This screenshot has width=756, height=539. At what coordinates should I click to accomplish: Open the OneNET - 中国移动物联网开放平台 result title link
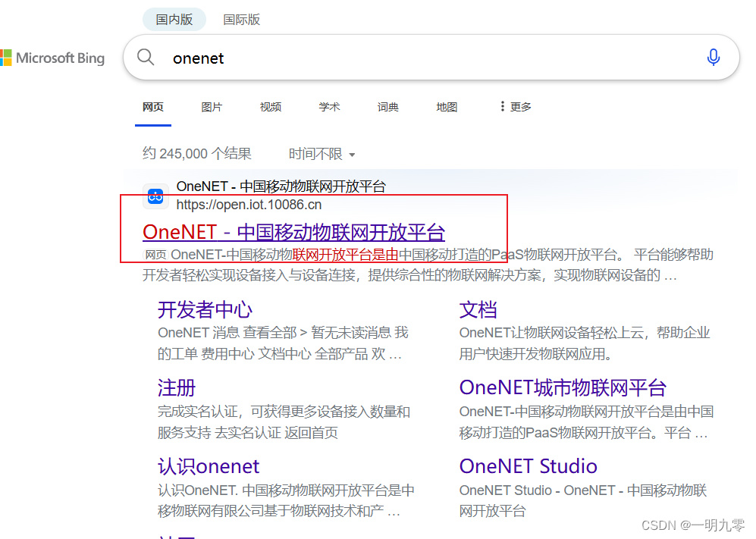click(x=293, y=232)
